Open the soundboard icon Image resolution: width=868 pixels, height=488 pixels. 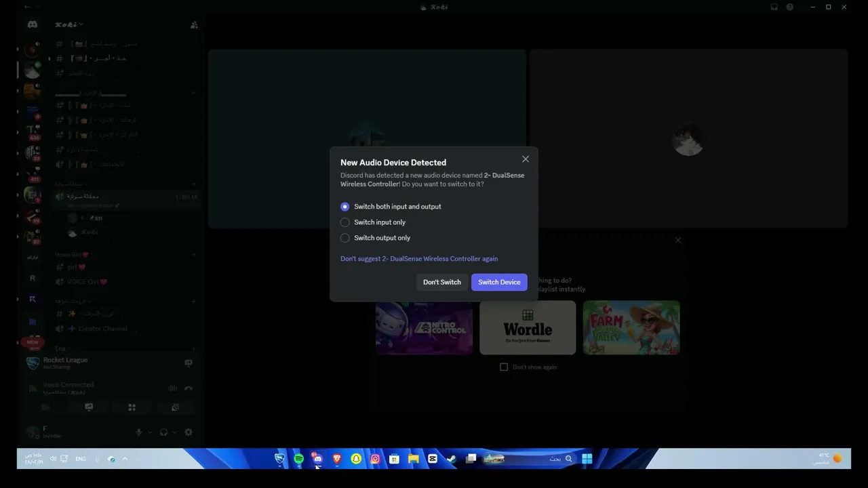[175, 407]
